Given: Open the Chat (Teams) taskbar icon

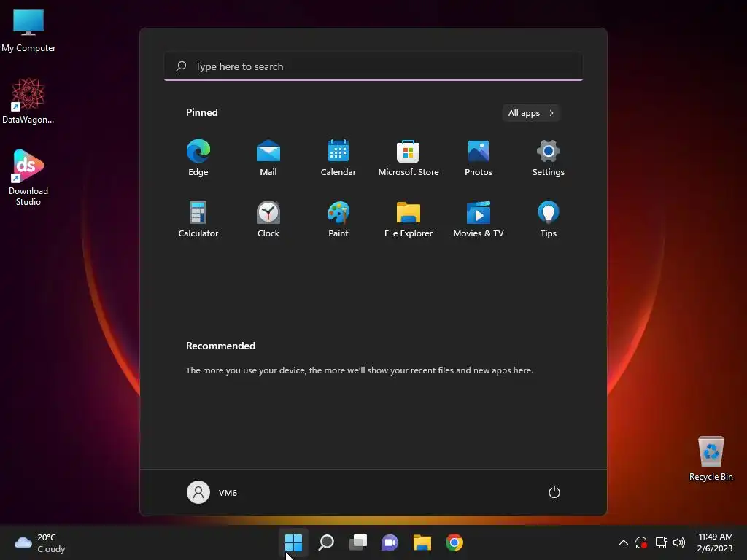Looking at the screenshot, I should 390,542.
